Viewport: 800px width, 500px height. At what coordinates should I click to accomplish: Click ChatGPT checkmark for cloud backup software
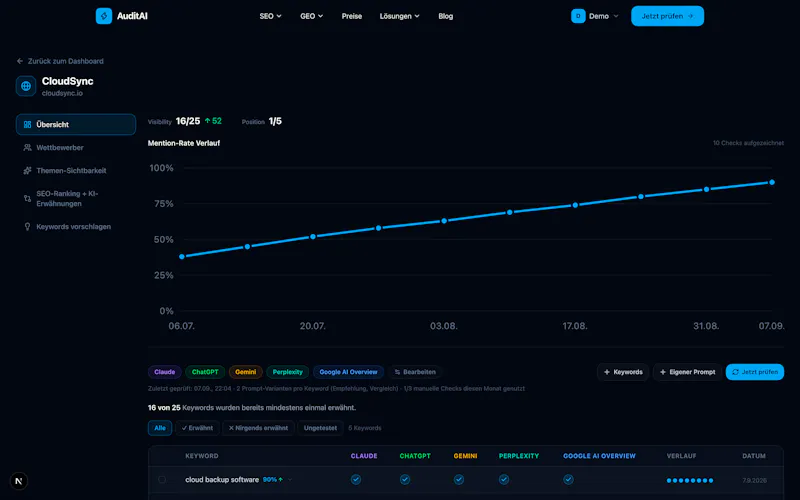point(405,480)
